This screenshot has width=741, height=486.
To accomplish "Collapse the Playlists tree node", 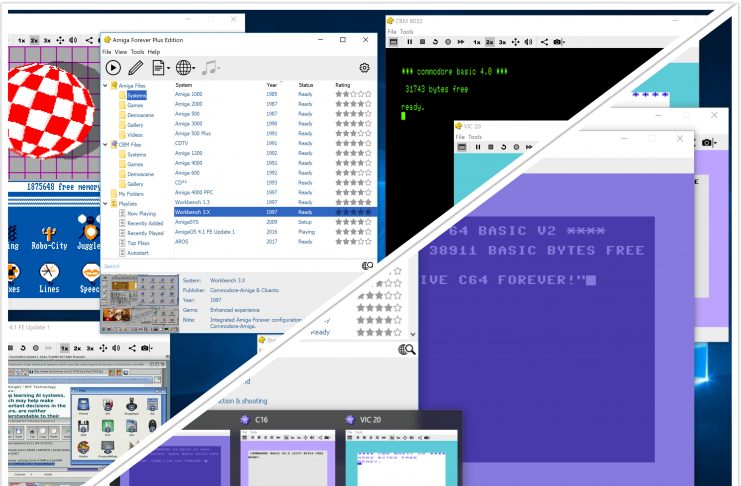I will (x=105, y=204).
